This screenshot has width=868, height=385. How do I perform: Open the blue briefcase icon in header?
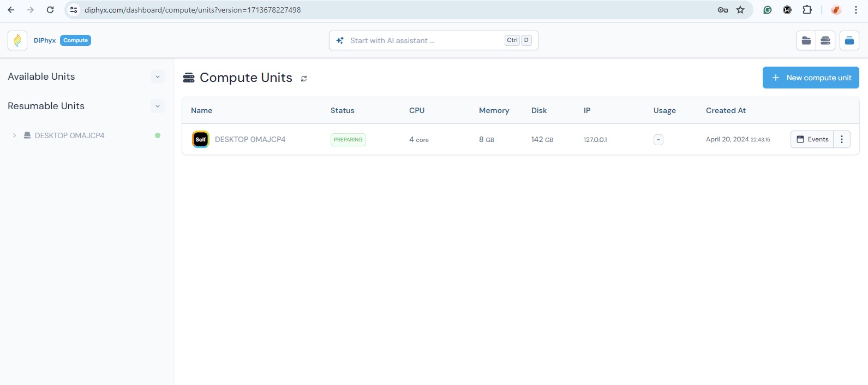point(849,40)
